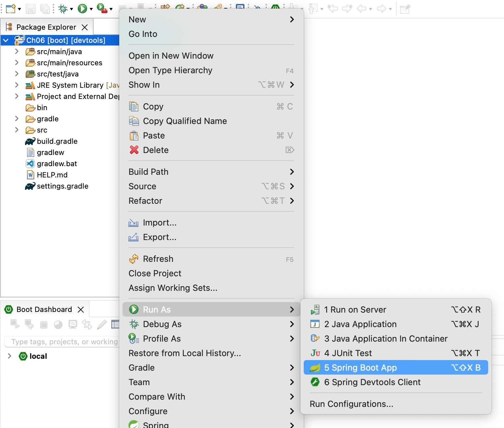Open the Gradle submenu
Image resolution: width=504 pixels, height=428 pixels.
pyautogui.click(x=211, y=368)
